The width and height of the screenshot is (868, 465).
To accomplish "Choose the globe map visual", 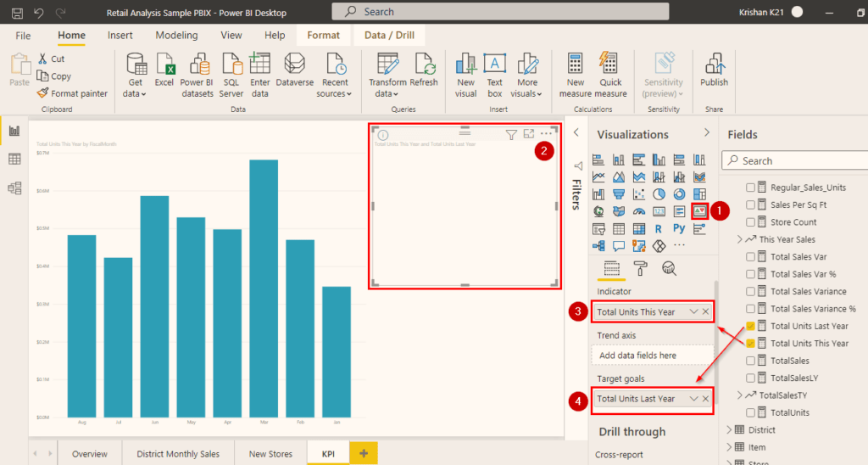I will tap(598, 212).
